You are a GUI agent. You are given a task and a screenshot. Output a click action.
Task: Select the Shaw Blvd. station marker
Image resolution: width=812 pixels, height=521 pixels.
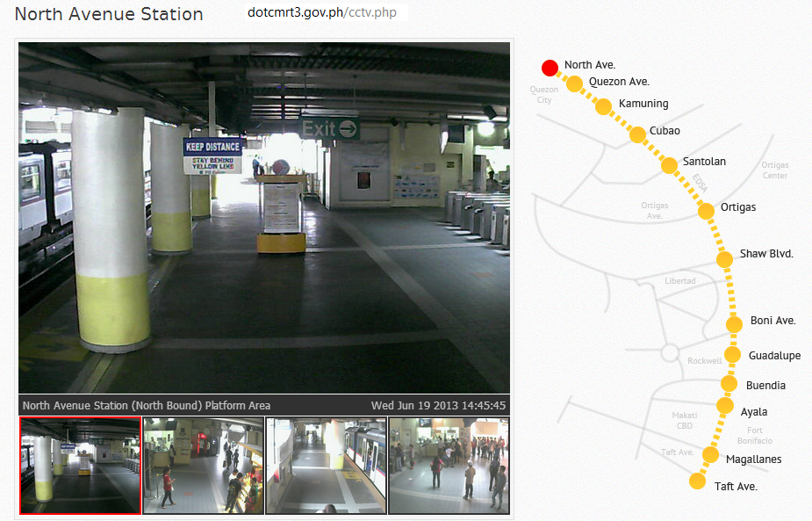coord(722,257)
